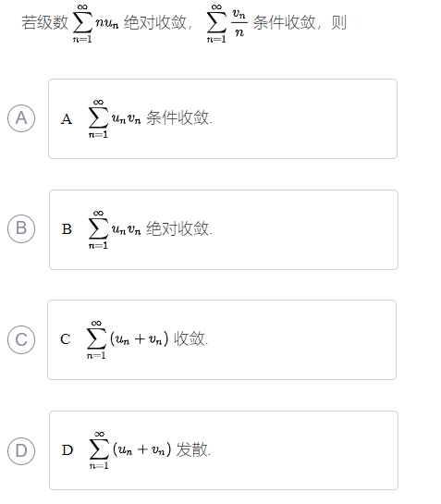Choose the circled C radio option
Image resolution: width=441 pixels, height=504 pixels.
21,339
